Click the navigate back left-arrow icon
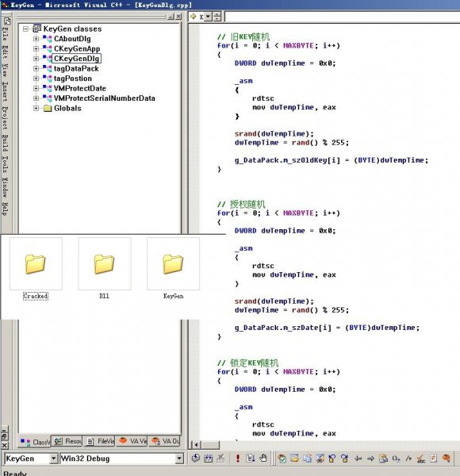 coord(358,458)
